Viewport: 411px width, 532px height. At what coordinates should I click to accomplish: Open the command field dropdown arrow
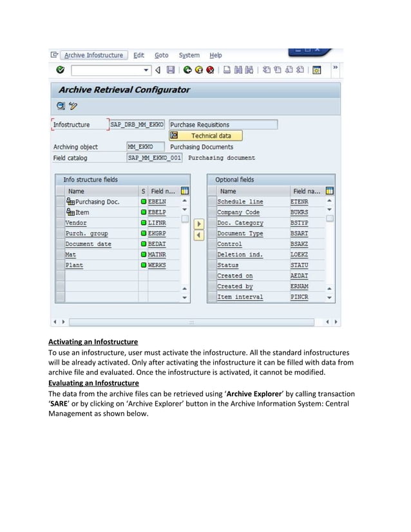(x=146, y=70)
